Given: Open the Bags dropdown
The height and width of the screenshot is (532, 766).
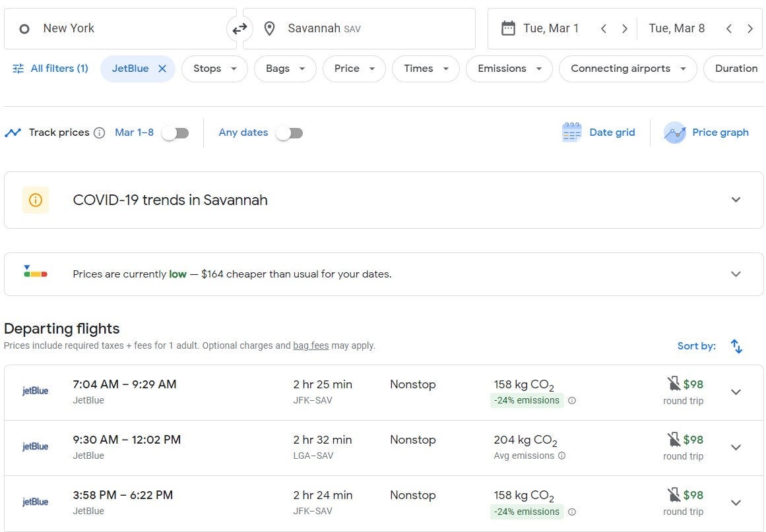Looking at the screenshot, I should [x=285, y=69].
